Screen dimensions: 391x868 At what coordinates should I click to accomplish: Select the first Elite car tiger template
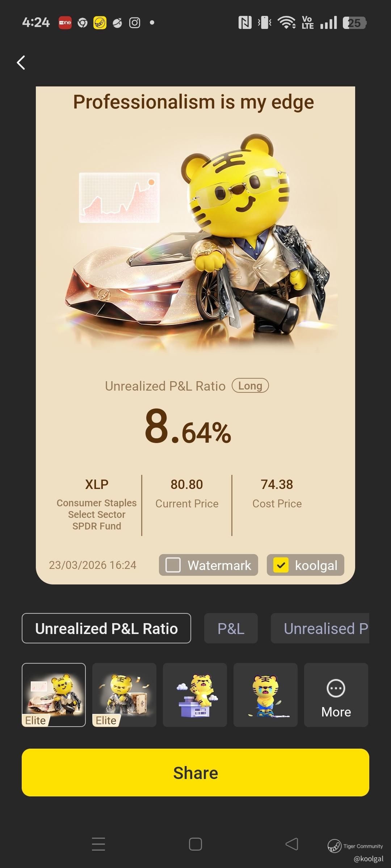[54, 695]
